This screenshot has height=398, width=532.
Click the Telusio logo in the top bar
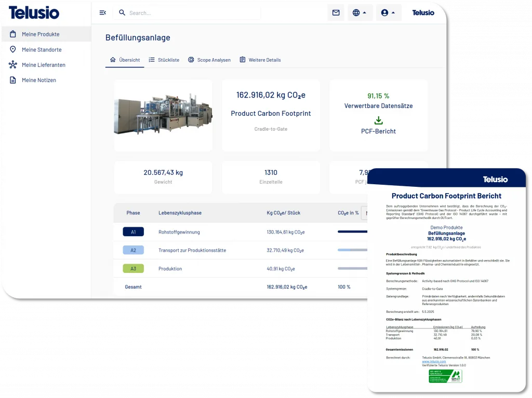coord(423,12)
